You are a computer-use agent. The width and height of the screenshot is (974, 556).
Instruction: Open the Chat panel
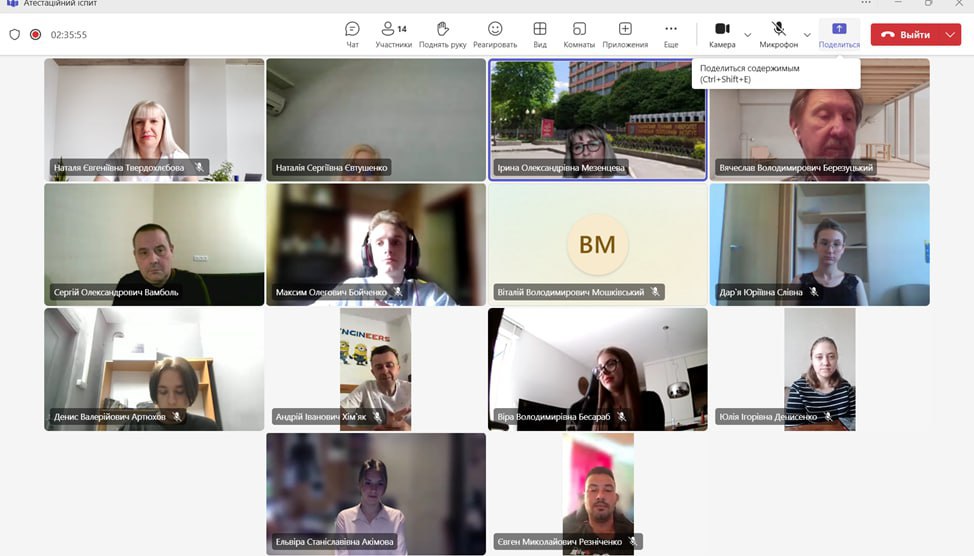(x=352, y=34)
